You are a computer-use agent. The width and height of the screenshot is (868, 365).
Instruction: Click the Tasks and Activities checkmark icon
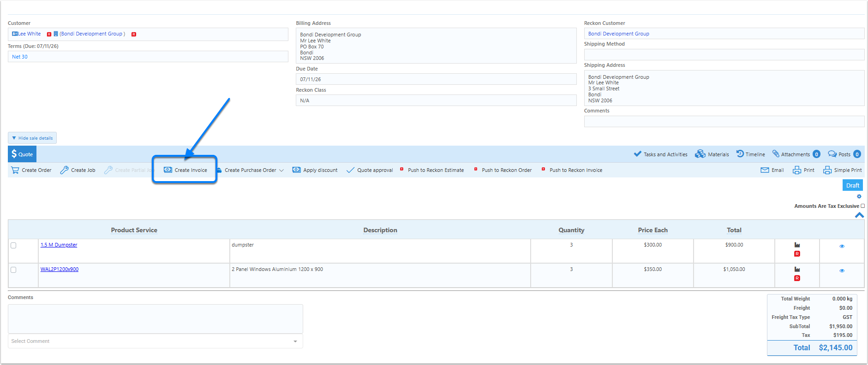(638, 154)
